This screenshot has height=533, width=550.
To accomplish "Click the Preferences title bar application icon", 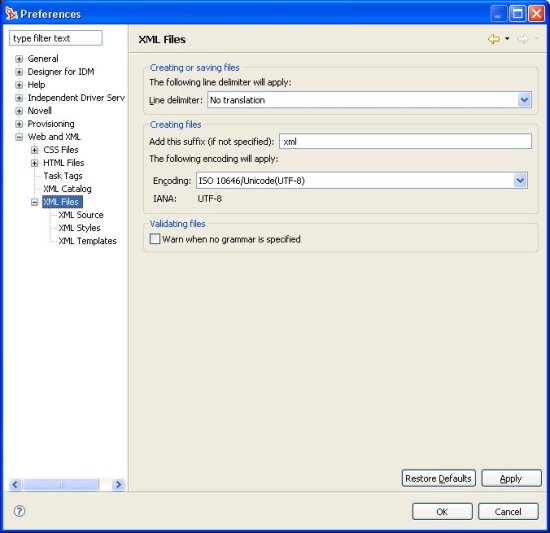I will pos(12,14).
